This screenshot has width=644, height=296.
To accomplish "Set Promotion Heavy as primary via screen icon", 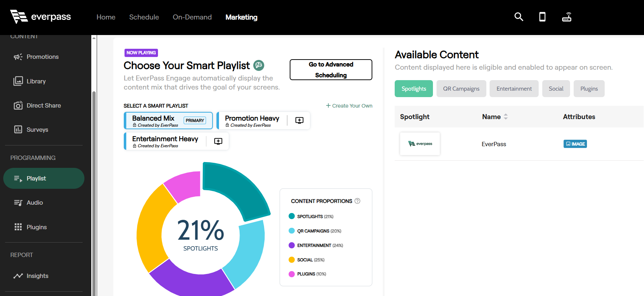I will (299, 121).
